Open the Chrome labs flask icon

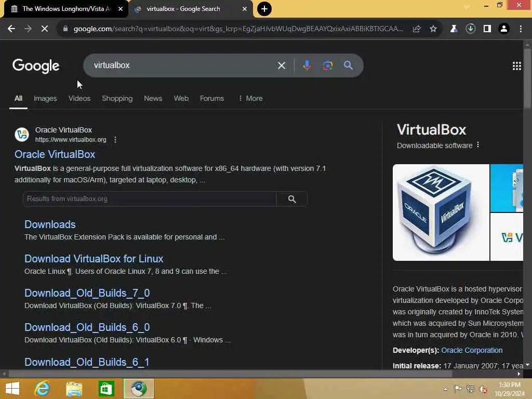(x=454, y=29)
